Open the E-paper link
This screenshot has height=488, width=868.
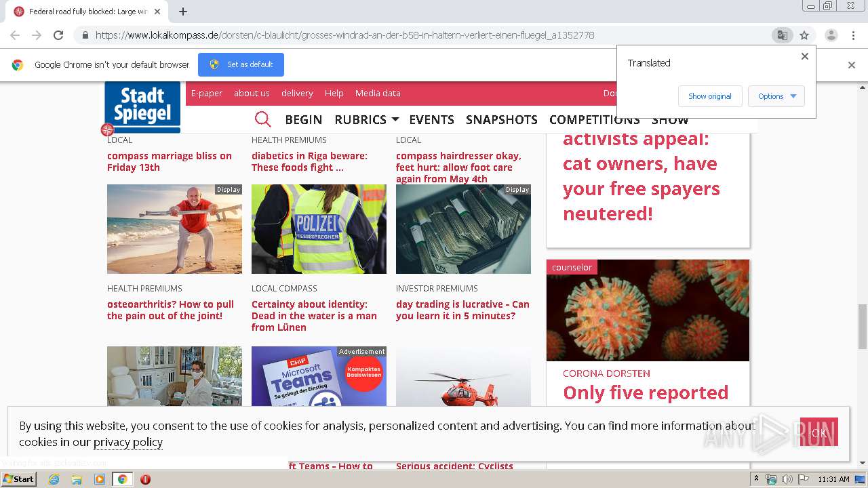207,93
